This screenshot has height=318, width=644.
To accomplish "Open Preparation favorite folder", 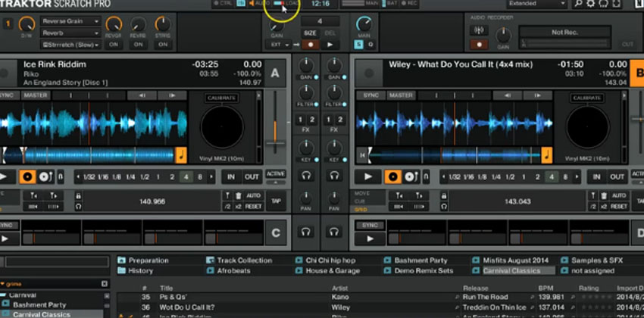I will tap(143, 260).
